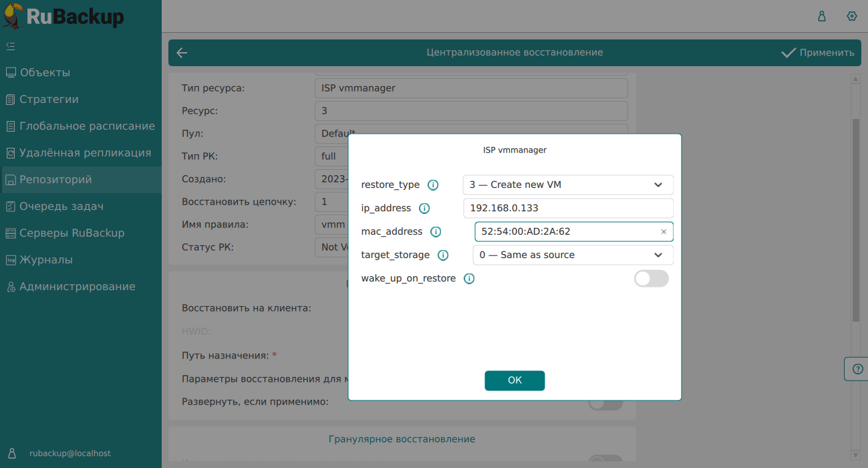Open the Очередь задач menu item
This screenshot has width=868, height=468.
coord(61,207)
